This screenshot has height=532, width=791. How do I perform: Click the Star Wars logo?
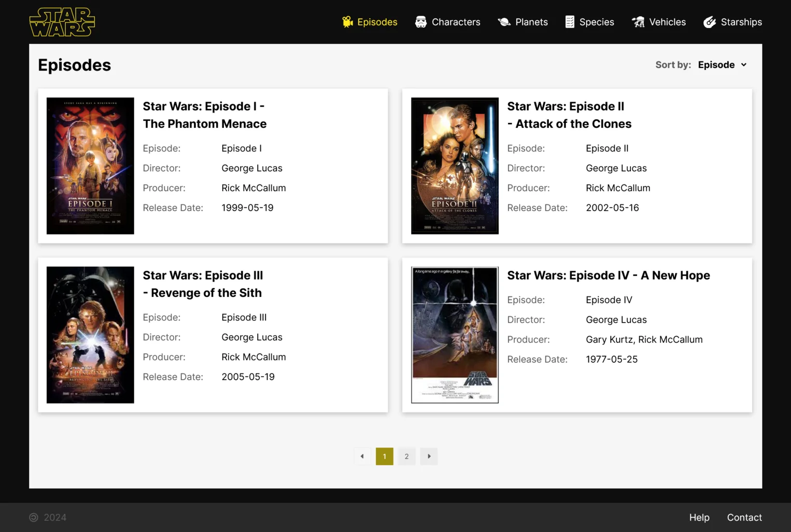click(62, 22)
